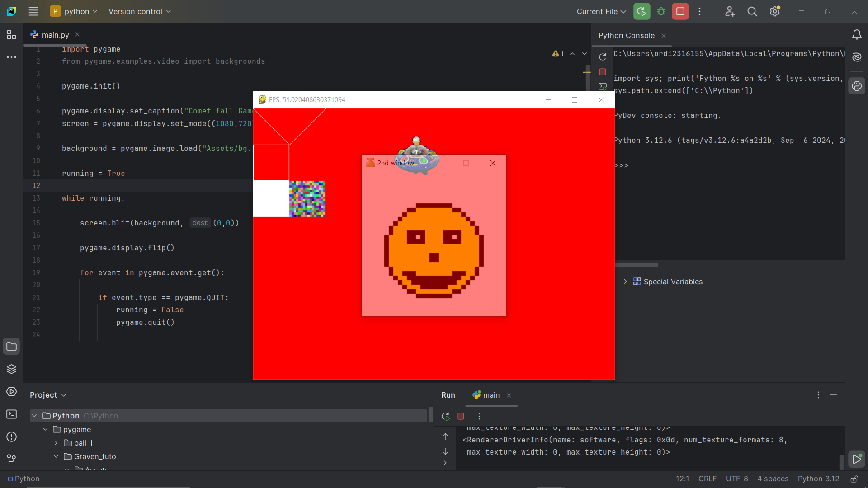Open IDE settings gear

click(x=775, y=11)
